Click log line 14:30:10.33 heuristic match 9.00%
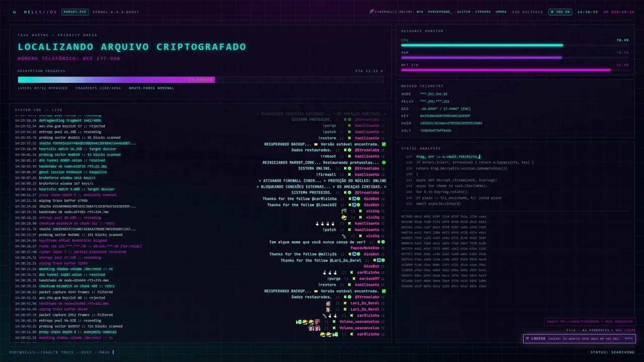This screenshot has width=644, height=362. coord(64,190)
